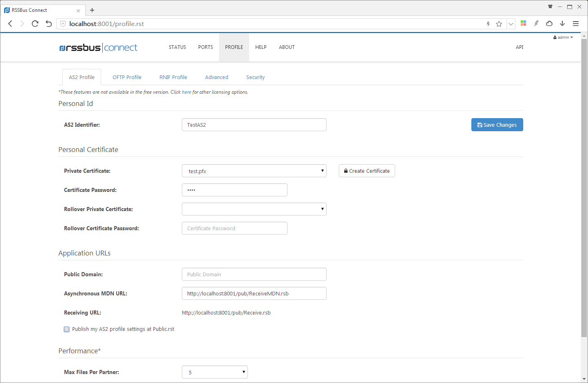Switch to the Security tab

pos(255,77)
